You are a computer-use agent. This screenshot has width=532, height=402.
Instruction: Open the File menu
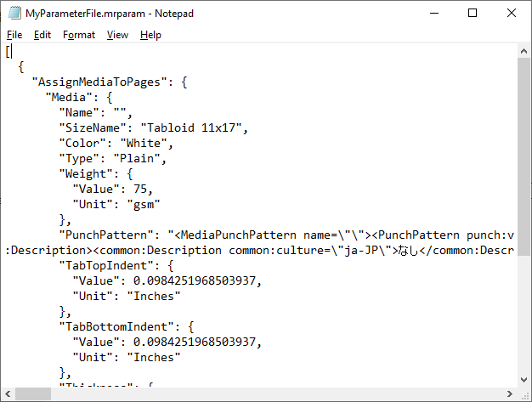[x=14, y=35]
